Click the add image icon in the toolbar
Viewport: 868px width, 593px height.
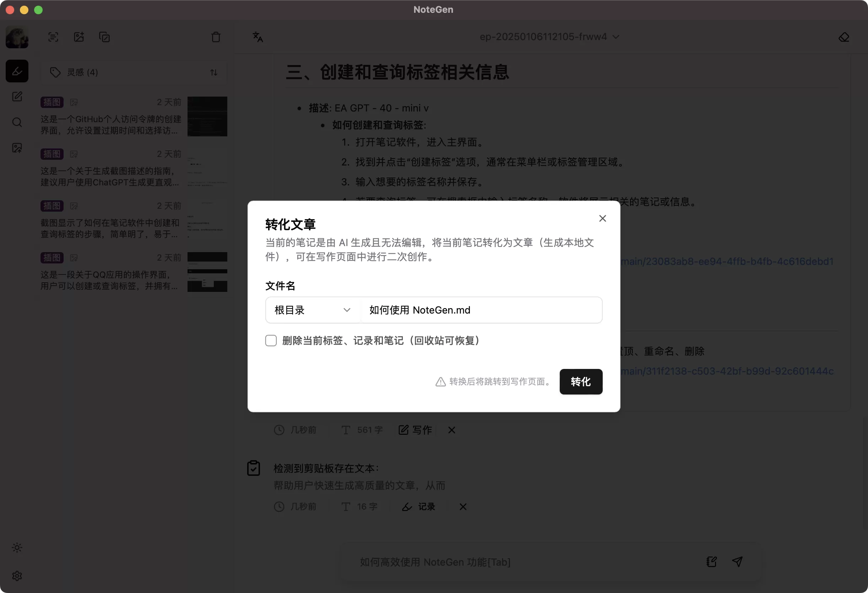pos(78,37)
